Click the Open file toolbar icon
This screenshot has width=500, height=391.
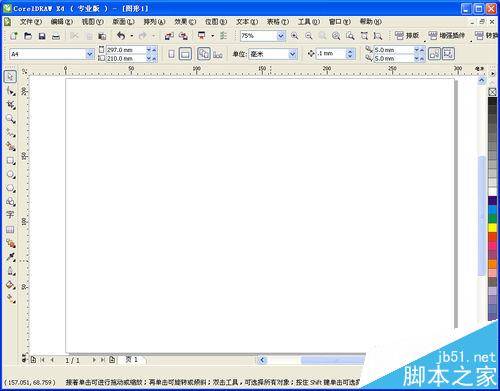coord(28,36)
